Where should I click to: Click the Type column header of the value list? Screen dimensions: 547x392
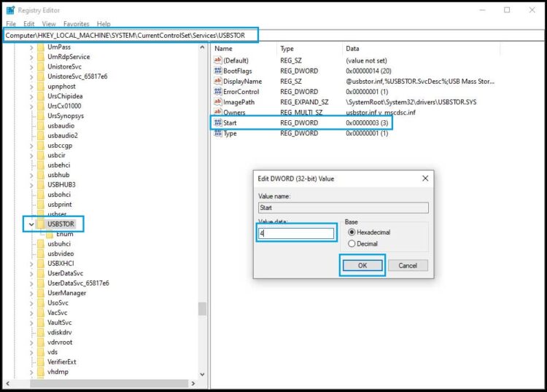coord(310,49)
